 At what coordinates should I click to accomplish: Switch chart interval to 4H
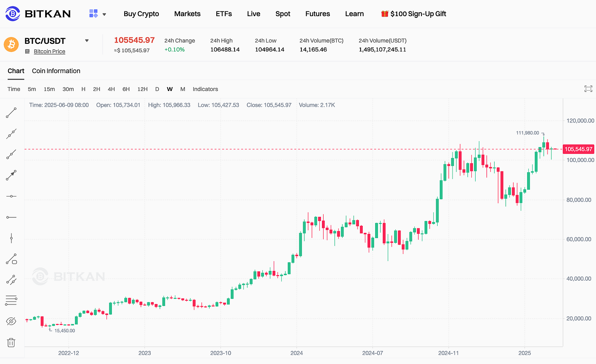point(111,89)
